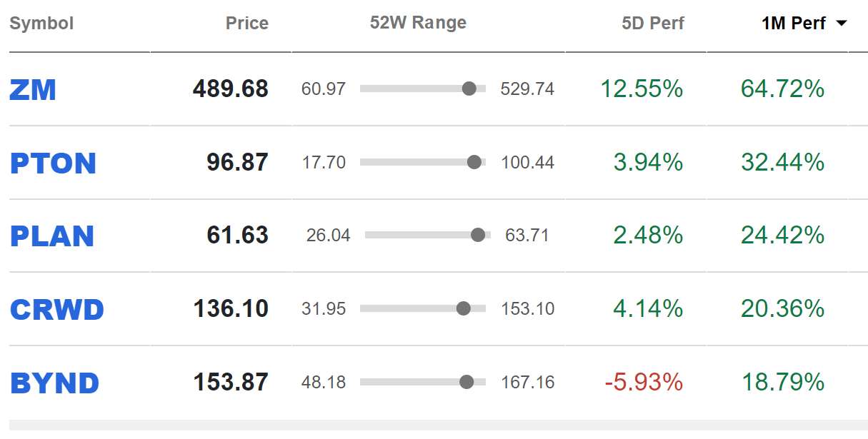
Task: Click CRWD's 52-week range slider dot
Action: 463,308
